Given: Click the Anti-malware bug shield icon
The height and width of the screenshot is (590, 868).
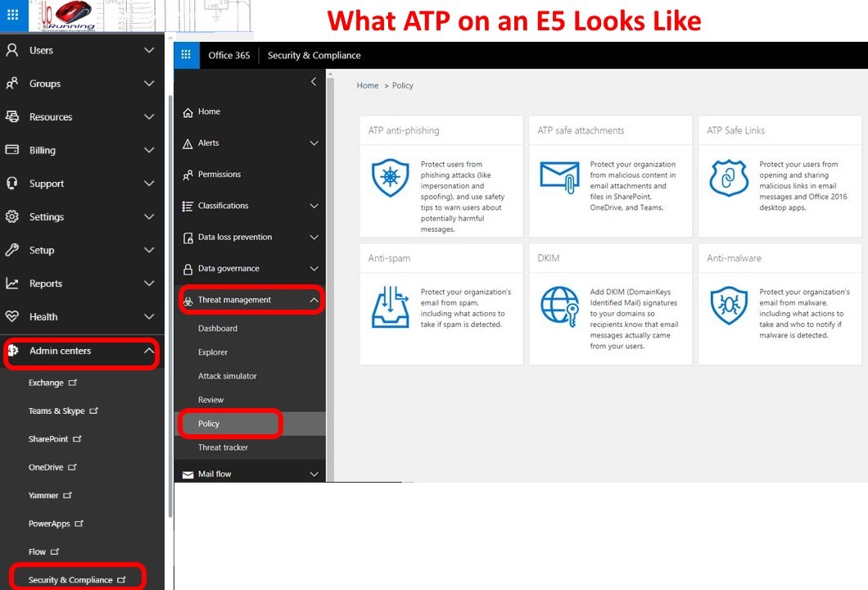Looking at the screenshot, I should tap(729, 306).
